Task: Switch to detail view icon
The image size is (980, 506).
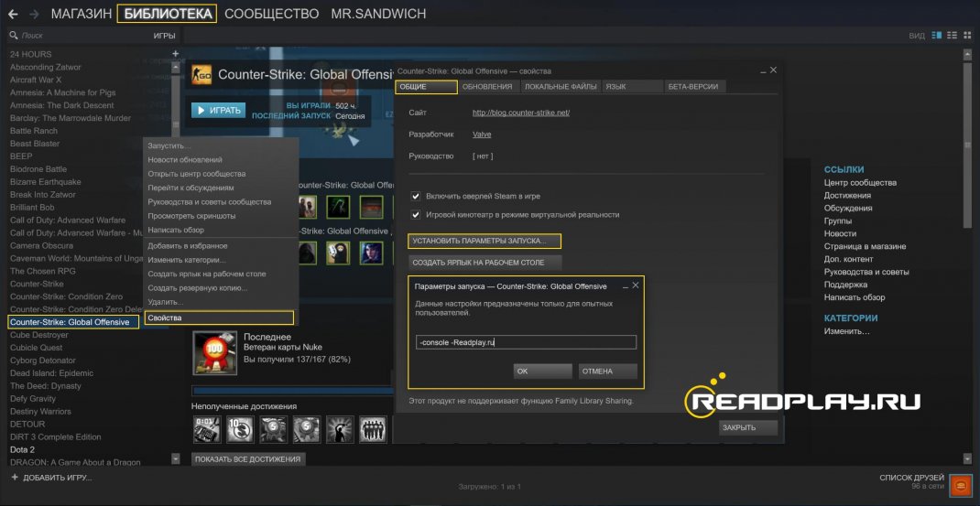Action: [x=936, y=36]
